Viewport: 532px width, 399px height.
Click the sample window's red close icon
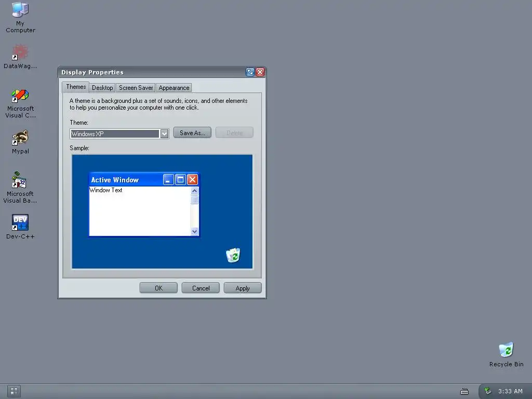coord(192,179)
